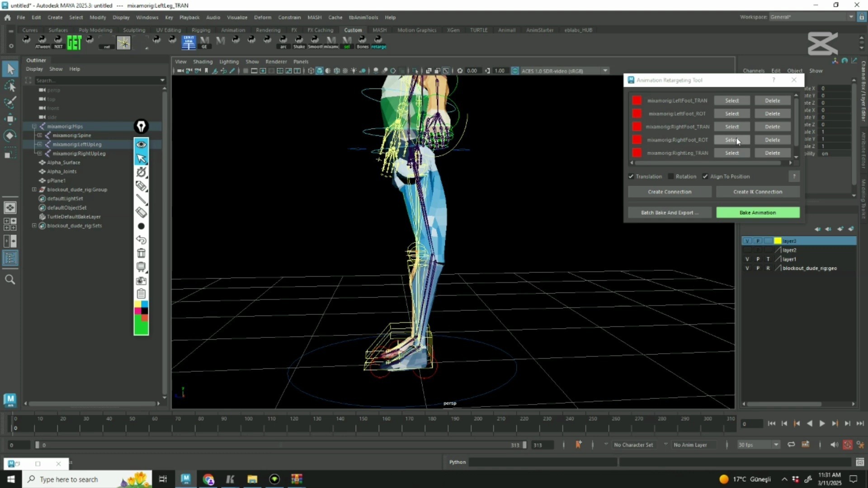Expand the mixamorig:Spine node
The height and width of the screenshot is (488, 868).
(39, 136)
